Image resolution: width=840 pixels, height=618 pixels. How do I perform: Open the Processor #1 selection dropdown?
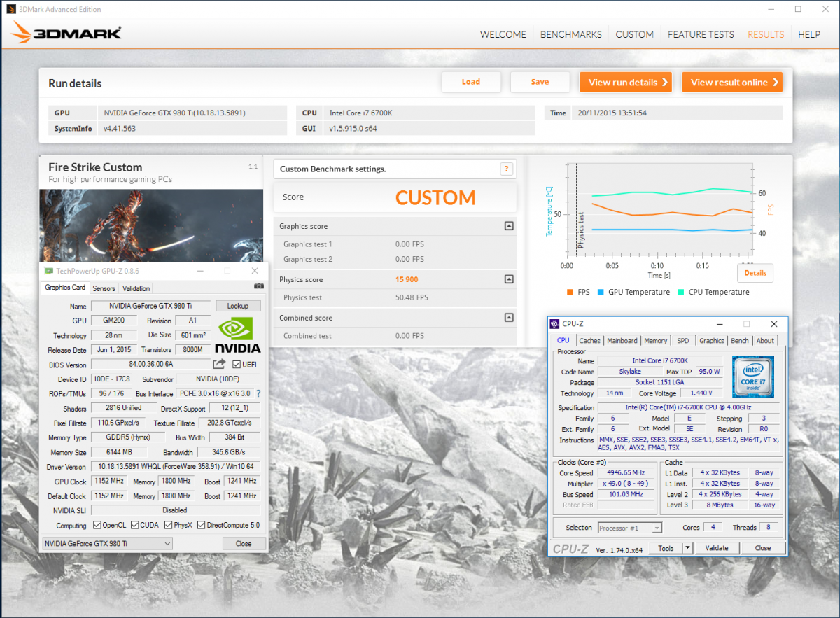coord(630,528)
